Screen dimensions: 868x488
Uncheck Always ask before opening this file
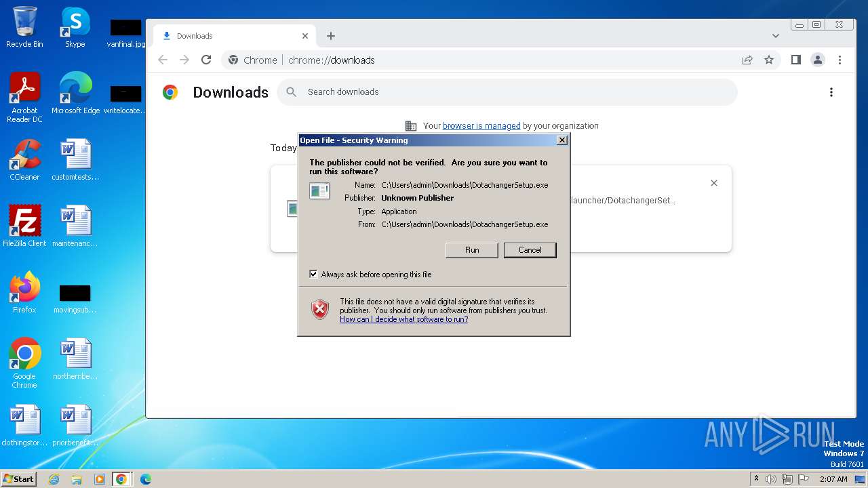[313, 274]
